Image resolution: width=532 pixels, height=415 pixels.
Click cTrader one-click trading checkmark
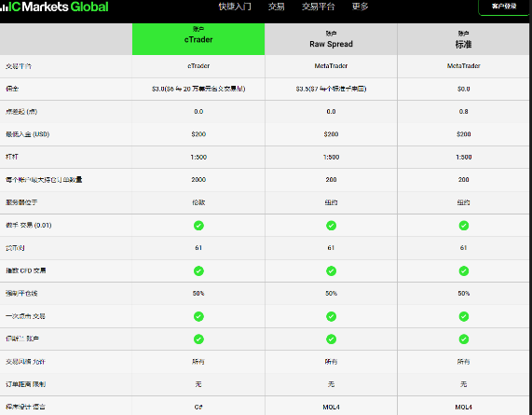pos(198,316)
